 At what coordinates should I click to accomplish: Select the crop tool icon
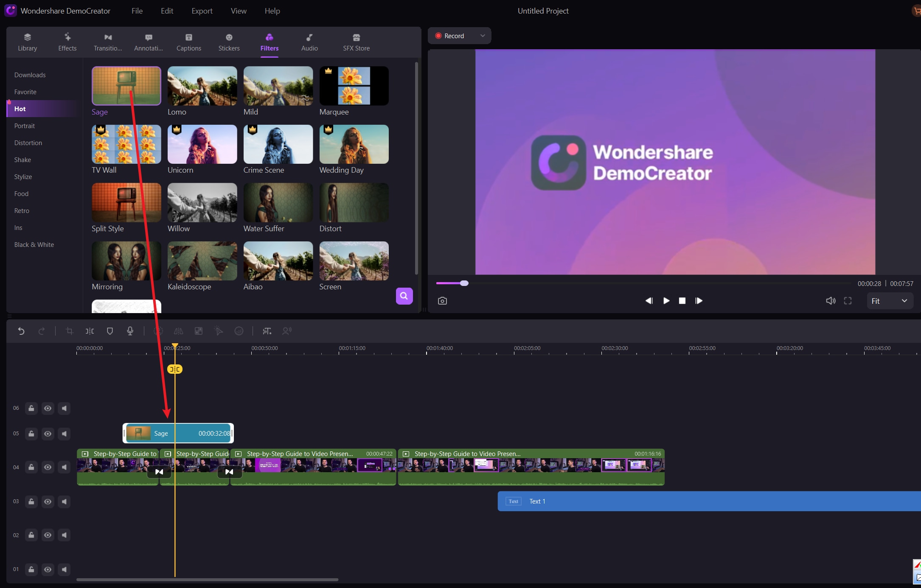pos(70,331)
